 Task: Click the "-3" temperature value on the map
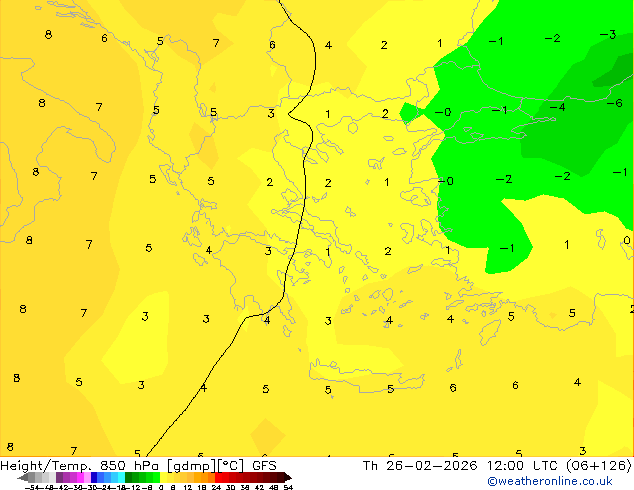click(608, 35)
